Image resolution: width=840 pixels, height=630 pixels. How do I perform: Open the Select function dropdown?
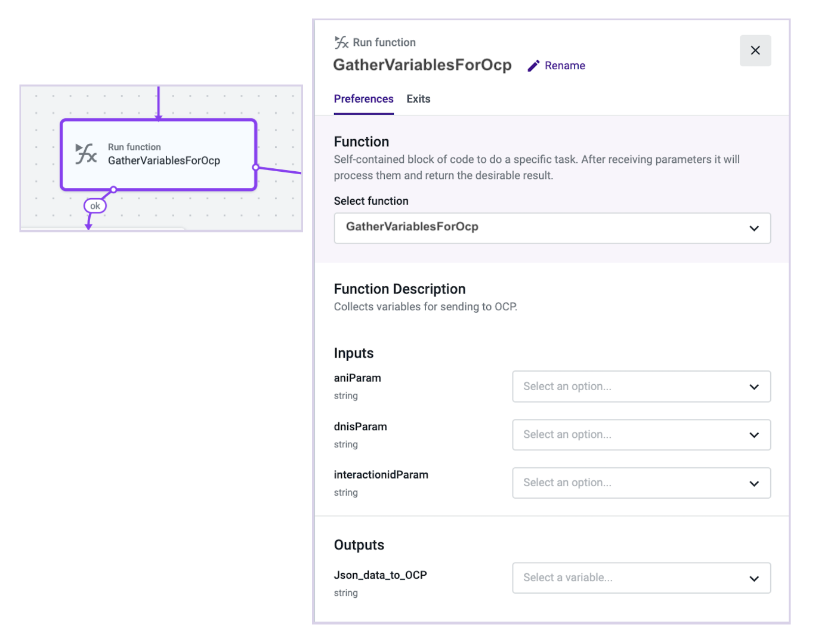click(x=552, y=228)
